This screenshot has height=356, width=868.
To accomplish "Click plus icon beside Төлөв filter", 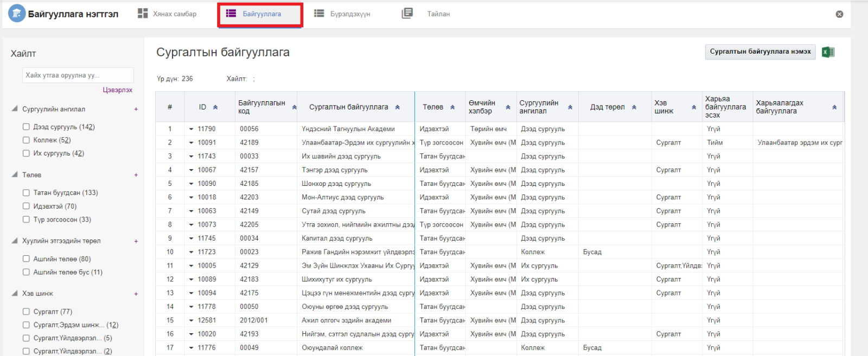I will (136, 175).
